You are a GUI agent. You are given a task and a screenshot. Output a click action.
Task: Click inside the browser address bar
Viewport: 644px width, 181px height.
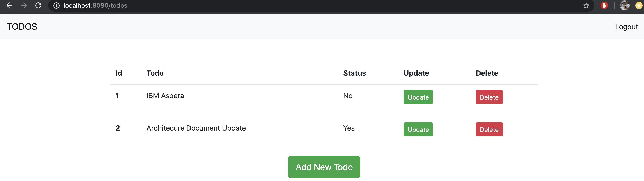coord(175,5)
